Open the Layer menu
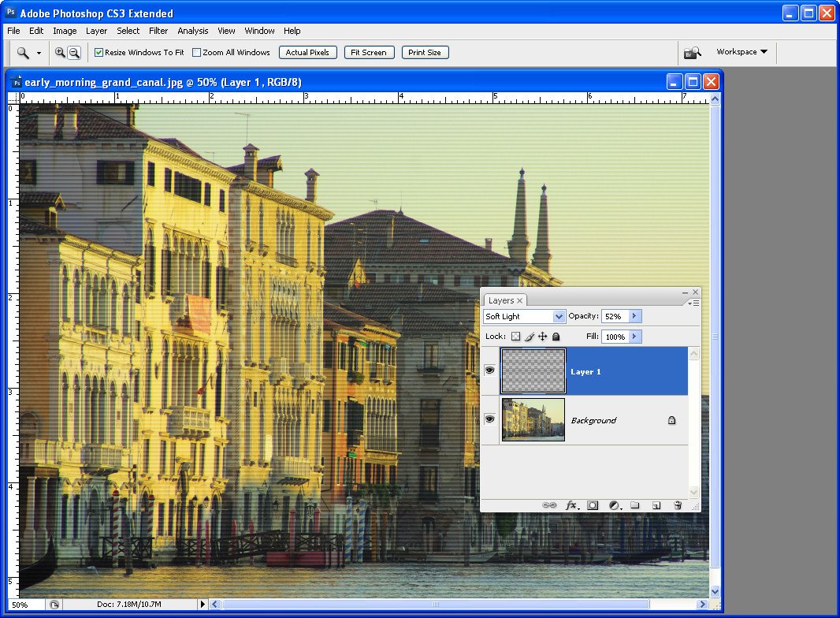The width and height of the screenshot is (840, 618). click(96, 31)
